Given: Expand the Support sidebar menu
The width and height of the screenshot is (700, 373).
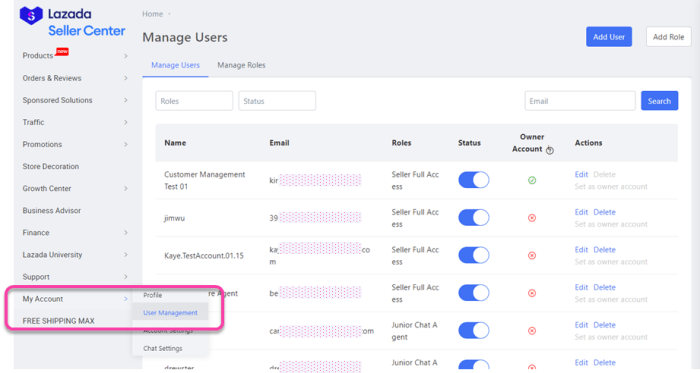Looking at the screenshot, I should point(75,277).
